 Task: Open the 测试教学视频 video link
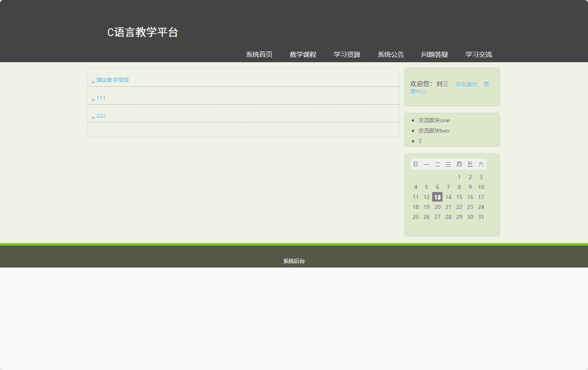coord(113,80)
